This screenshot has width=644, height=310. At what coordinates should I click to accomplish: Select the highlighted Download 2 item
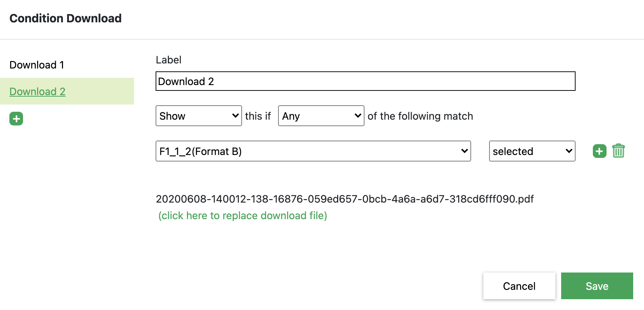click(x=37, y=92)
